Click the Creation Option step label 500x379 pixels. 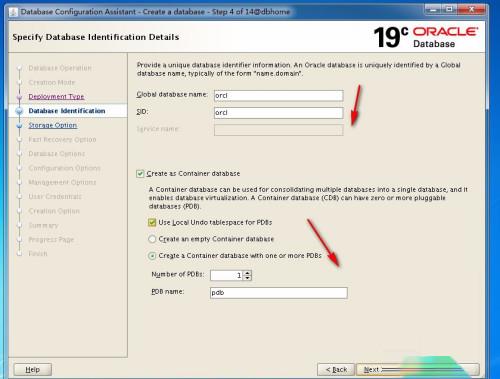click(54, 211)
